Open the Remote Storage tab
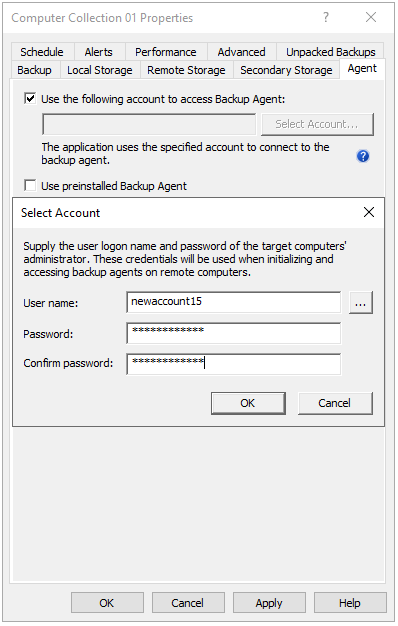The height and width of the screenshot is (626, 398). click(186, 70)
